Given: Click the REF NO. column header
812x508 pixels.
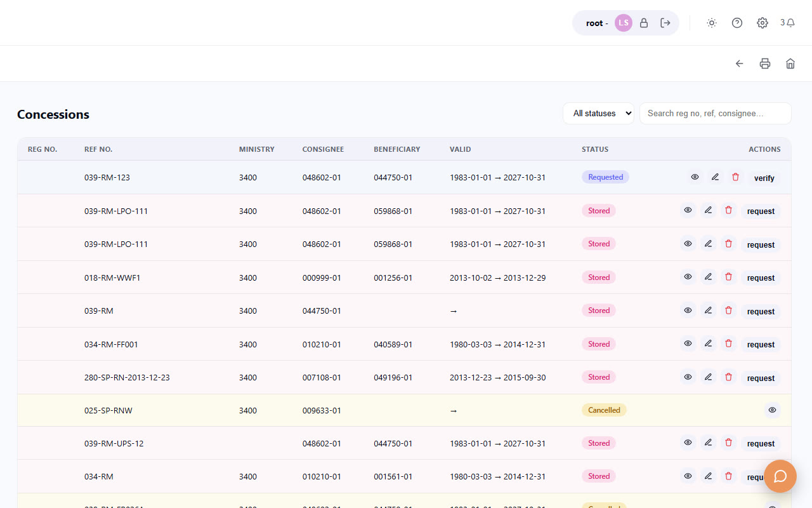Looking at the screenshot, I should tap(98, 149).
